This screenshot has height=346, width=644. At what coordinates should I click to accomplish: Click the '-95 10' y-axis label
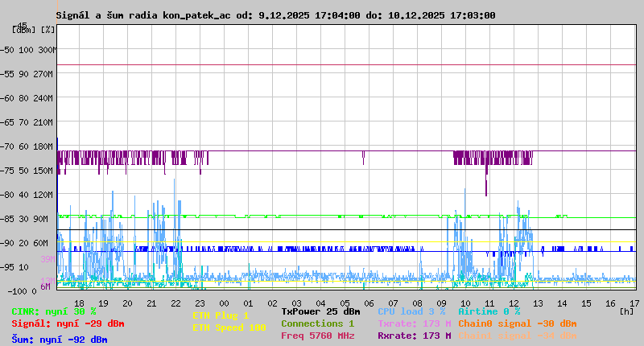click(14, 267)
